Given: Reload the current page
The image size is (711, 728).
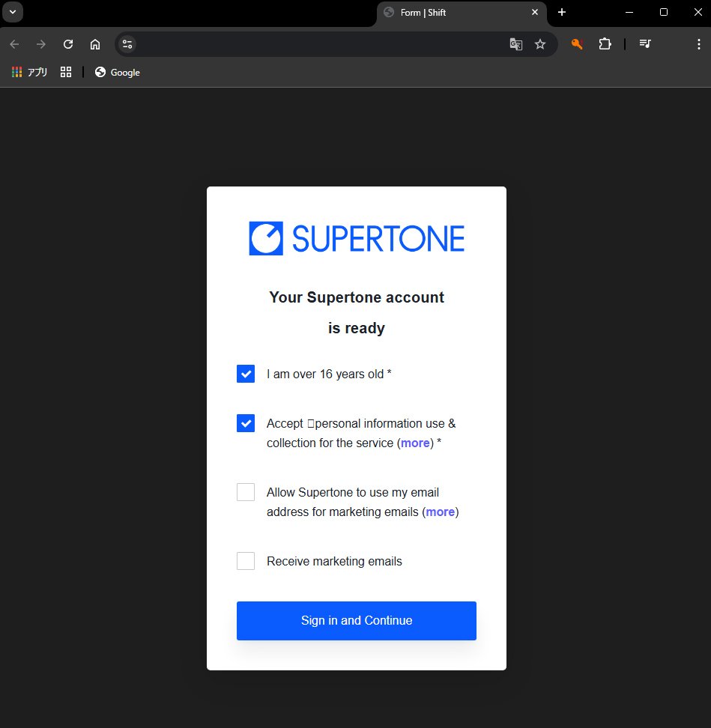Looking at the screenshot, I should (x=67, y=43).
